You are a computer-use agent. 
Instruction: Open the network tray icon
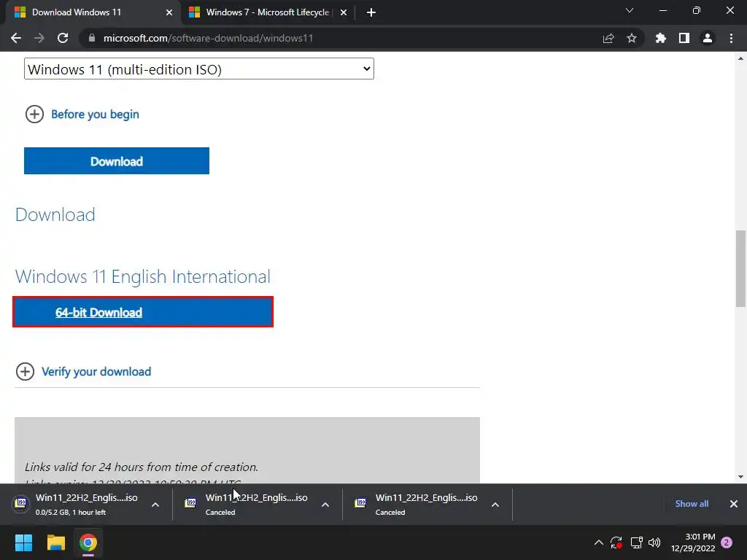click(x=636, y=542)
